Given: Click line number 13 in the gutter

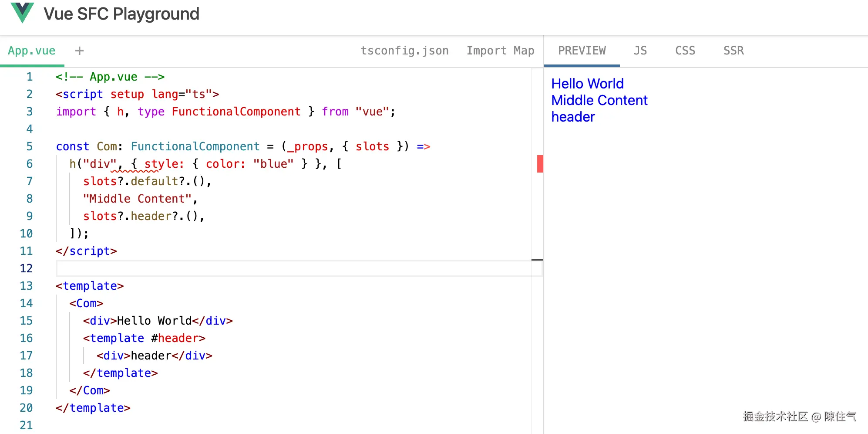Looking at the screenshot, I should pyautogui.click(x=26, y=286).
